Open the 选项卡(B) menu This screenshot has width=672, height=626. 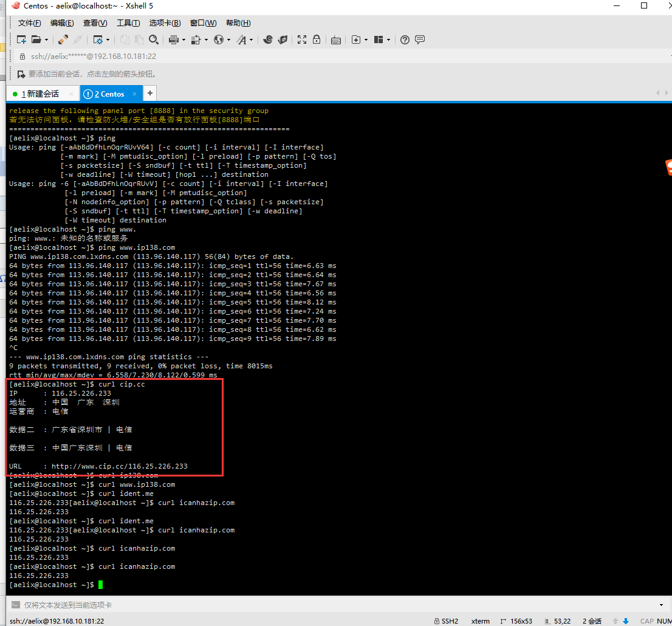tap(165, 22)
